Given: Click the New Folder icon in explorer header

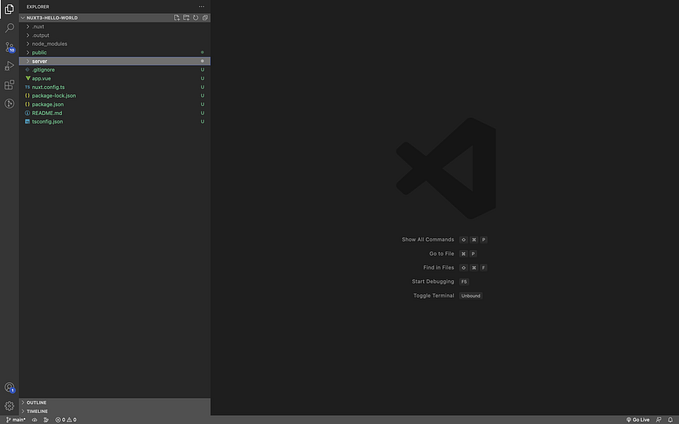Looking at the screenshot, I should click(x=186, y=18).
